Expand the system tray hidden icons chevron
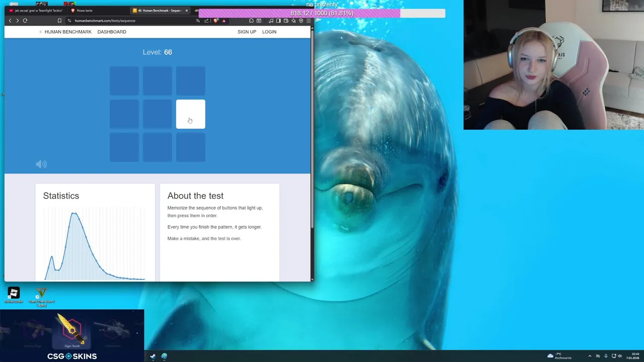644x362 pixels. [x=590, y=356]
